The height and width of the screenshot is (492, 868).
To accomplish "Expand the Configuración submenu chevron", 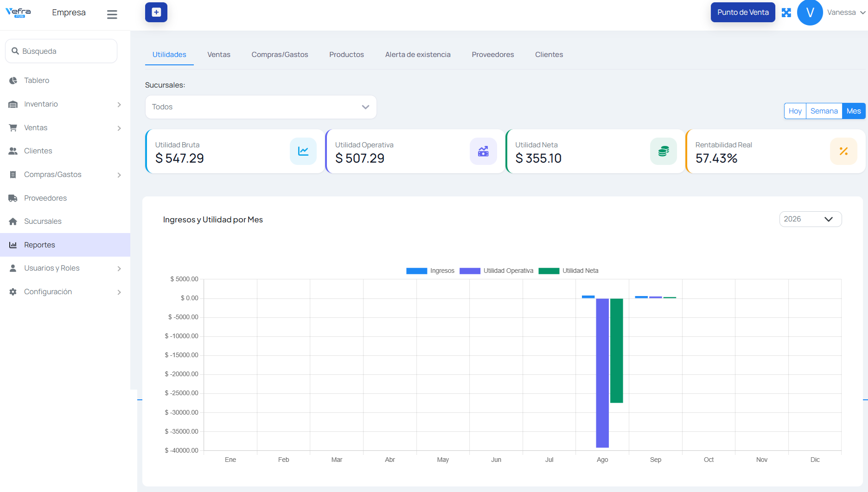I will pyautogui.click(x=119, y=292).
